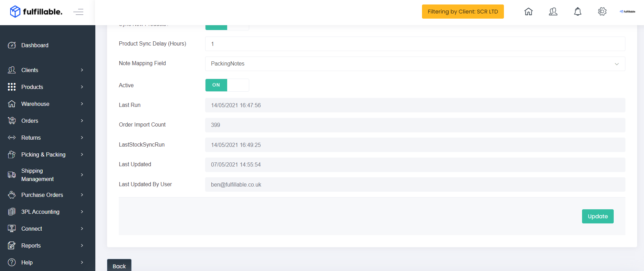Viewport: 644px width, 271px height.
Task: Expand the Connect menu chevron
Action: pyautogui.click(x=82, y=229)
